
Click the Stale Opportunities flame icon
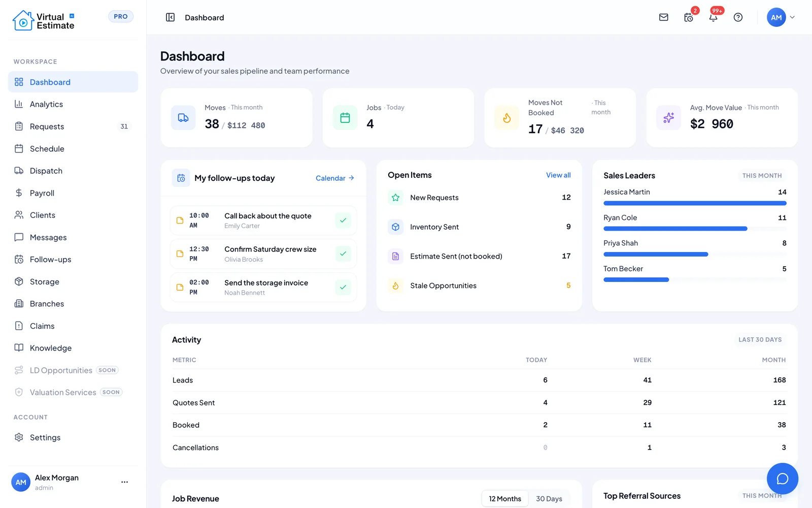(396, 285)
